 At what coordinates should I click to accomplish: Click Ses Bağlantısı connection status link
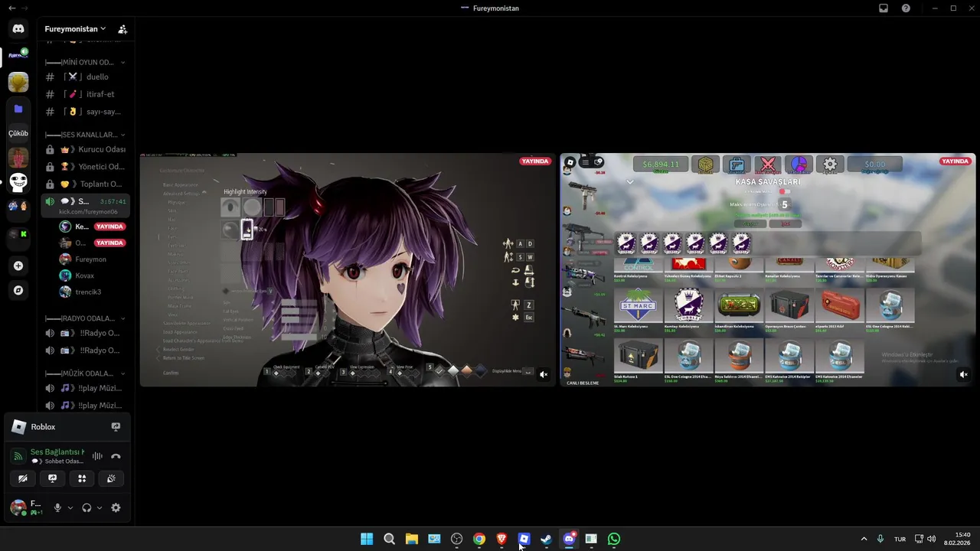pos(57,452)
